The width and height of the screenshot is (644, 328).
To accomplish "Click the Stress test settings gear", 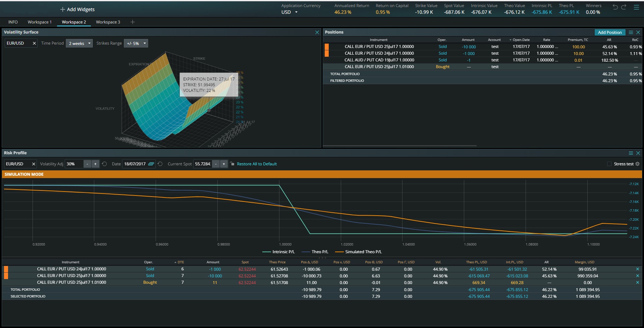I will pos(638,164).
